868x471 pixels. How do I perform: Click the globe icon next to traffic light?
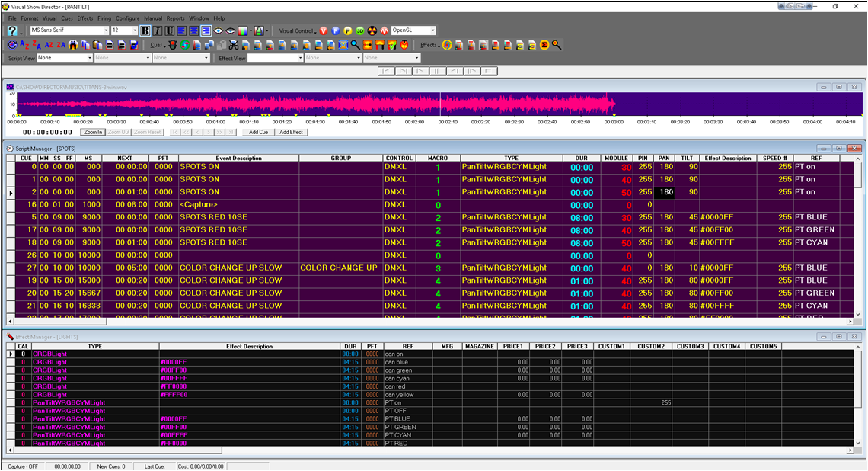click(185, 45)
